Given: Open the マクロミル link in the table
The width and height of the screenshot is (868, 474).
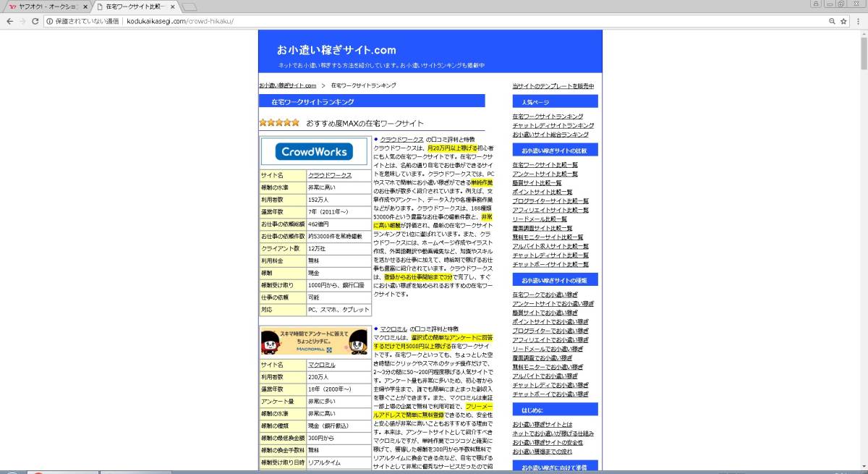Looking at the screenshot, I should [321, 365].
